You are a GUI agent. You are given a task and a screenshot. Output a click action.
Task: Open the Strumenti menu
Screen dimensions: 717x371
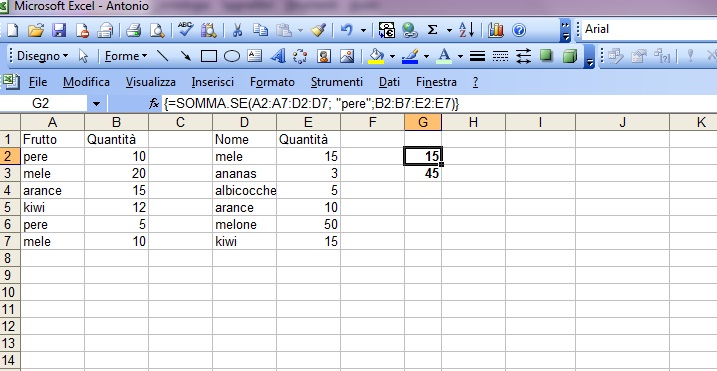[x=337, y=82]
